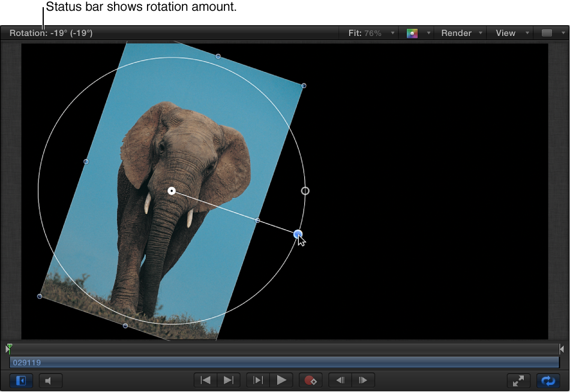Click the Record animation keyframes icon
570x392 pixels.
tap(310, 380)
